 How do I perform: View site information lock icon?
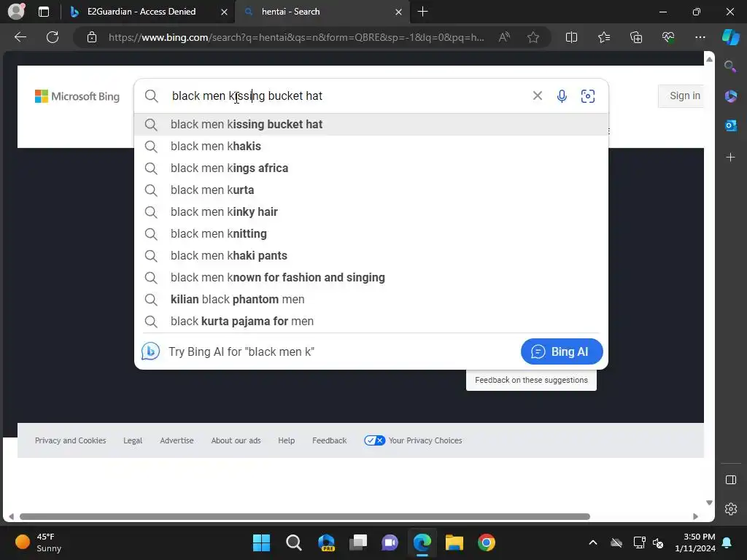click(92, 37)
